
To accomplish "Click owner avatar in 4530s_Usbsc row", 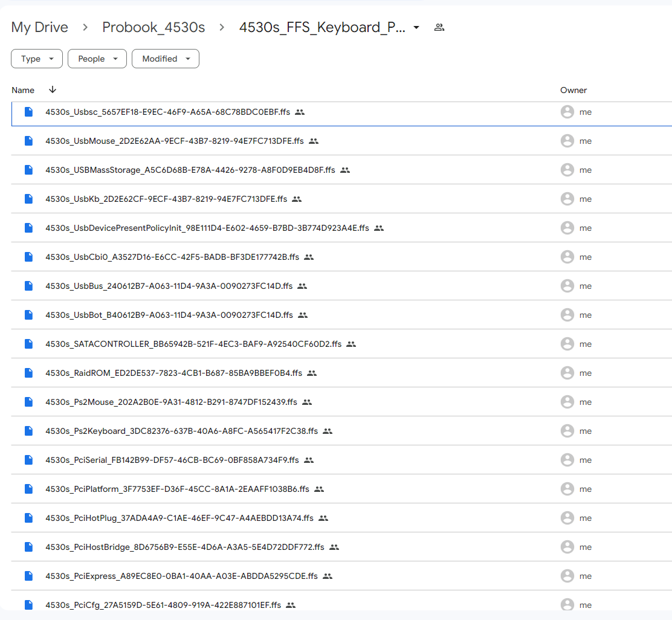I will click(x=567, y=112).
